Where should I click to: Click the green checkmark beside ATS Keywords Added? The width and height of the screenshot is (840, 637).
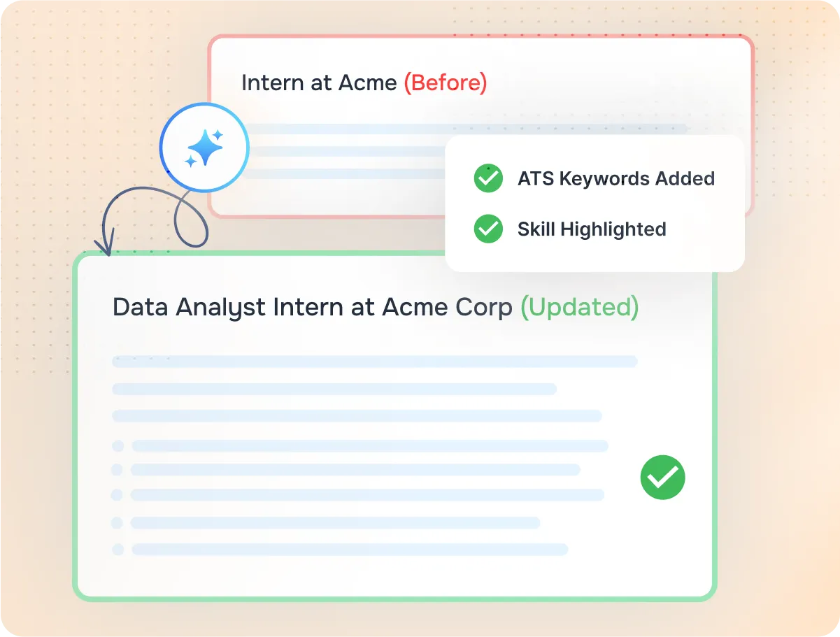click(x=488, y=178)
